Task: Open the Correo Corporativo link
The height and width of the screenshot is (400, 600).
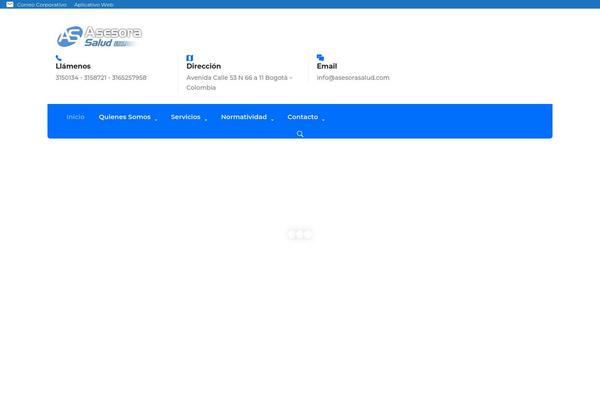Action: click(x=42, y=5)
